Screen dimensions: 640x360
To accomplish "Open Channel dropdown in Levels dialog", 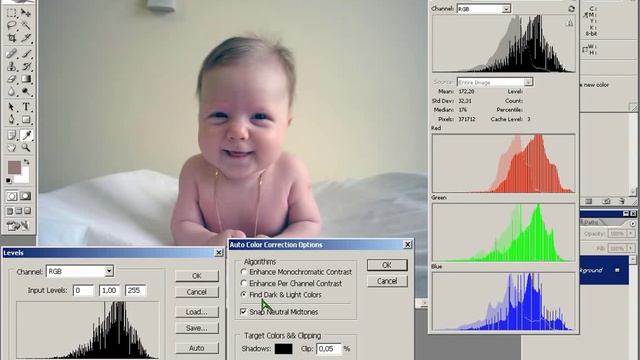I will [109, 271].
